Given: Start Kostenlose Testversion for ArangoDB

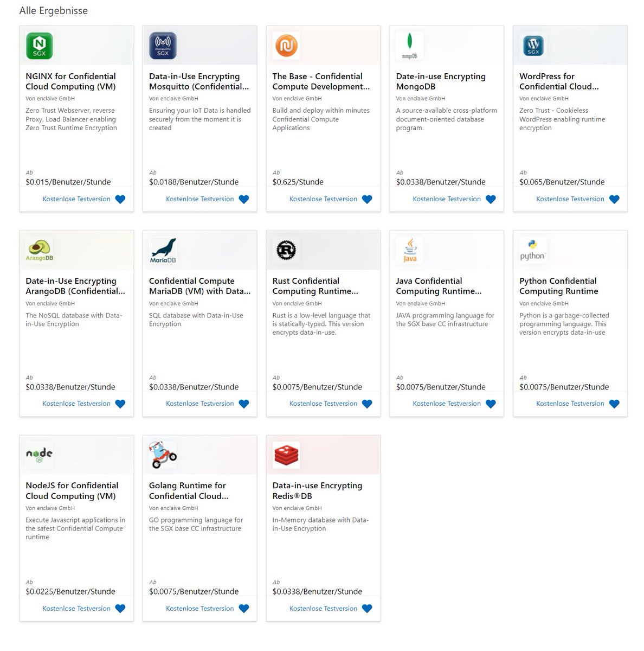Looking at the screenshot, I should coord(76,404).
